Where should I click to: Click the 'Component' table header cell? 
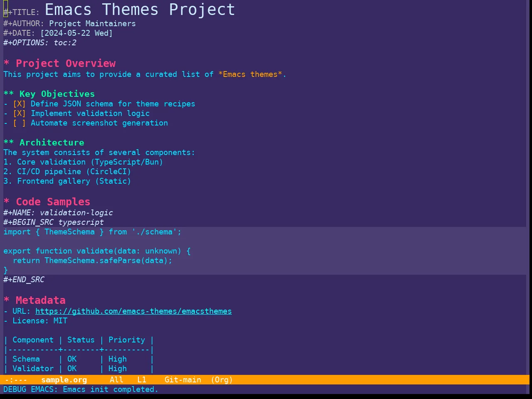33,340
